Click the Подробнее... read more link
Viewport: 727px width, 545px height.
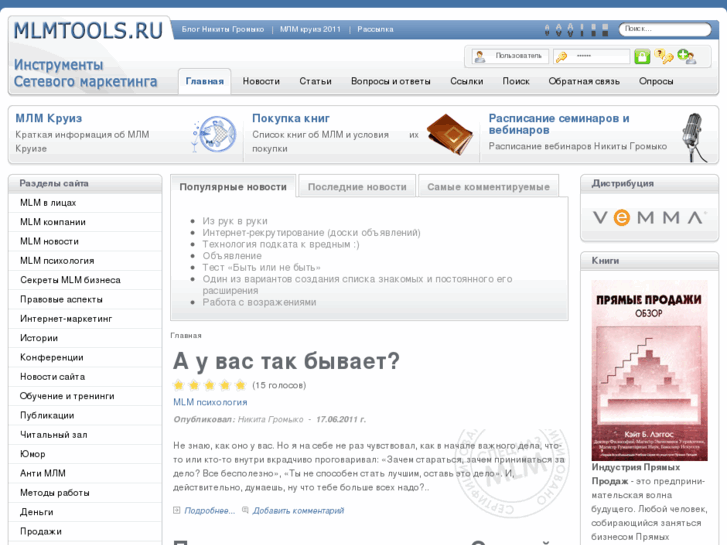point(210,510)
